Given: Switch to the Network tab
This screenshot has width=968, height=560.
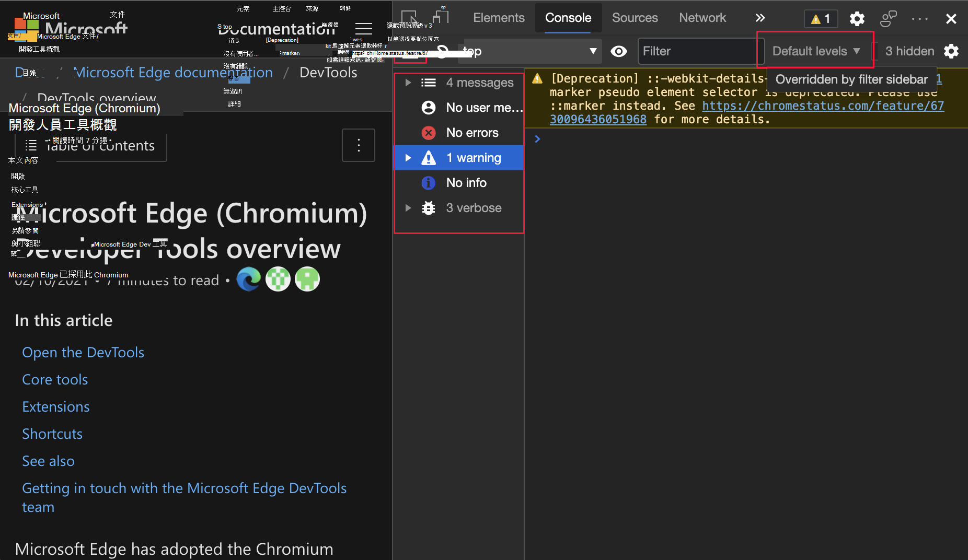Looking at the screenshot, I should [702, 18].
